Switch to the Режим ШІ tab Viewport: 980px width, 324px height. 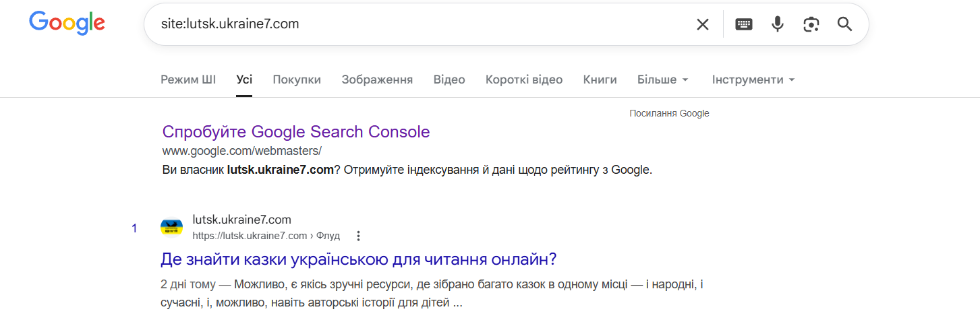[x=188, y=79]
